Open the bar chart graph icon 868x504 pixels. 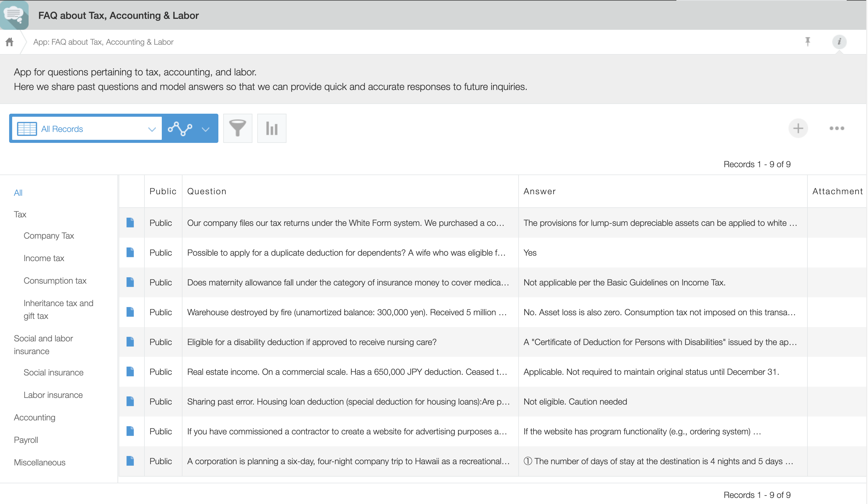(x=271, y=128)
